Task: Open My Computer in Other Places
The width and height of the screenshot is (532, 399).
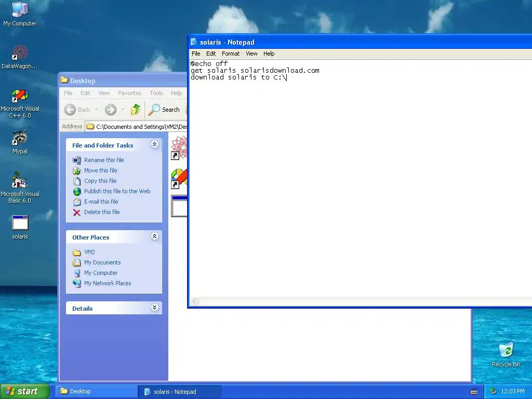Action: click(x=100, y=273)
